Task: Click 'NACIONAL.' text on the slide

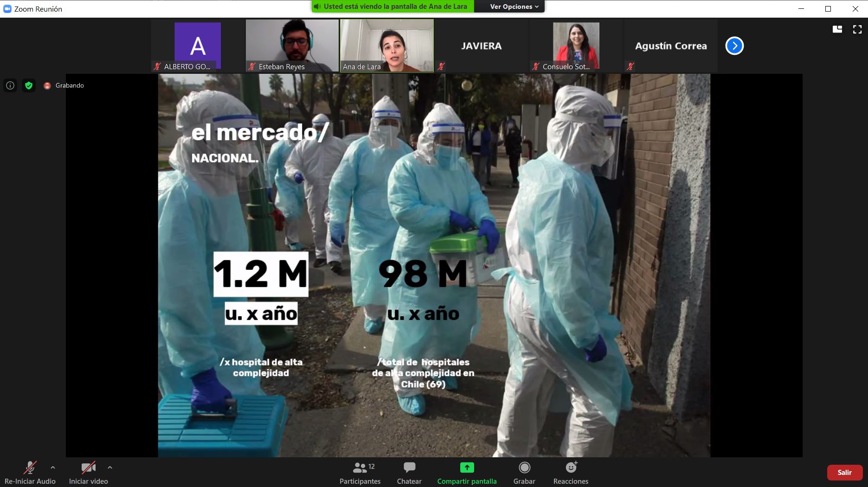Action: (225, 158)
